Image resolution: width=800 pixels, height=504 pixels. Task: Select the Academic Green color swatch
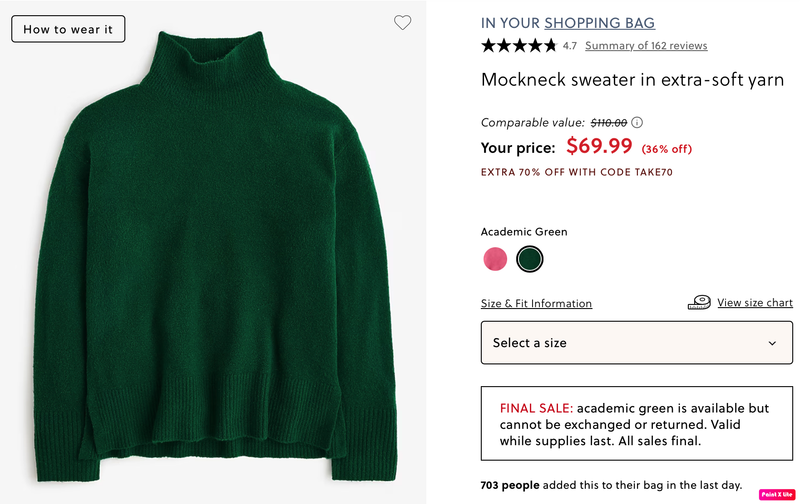(529, 259)
